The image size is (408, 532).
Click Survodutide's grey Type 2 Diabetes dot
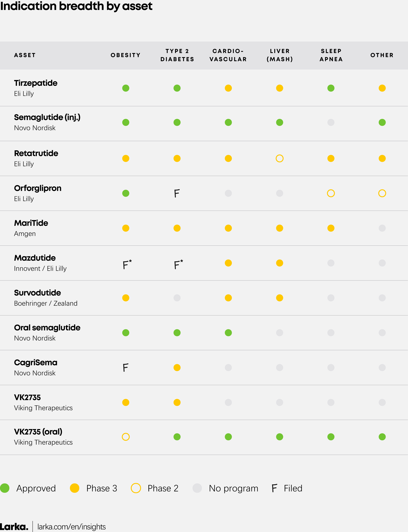[x=177, y=298]
